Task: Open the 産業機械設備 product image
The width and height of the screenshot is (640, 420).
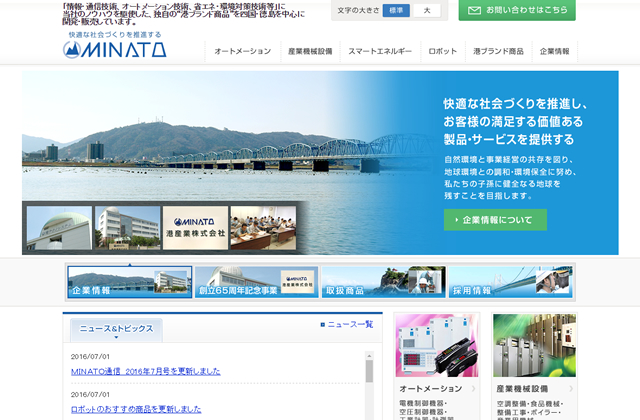Action: click(x=535, y=345)
